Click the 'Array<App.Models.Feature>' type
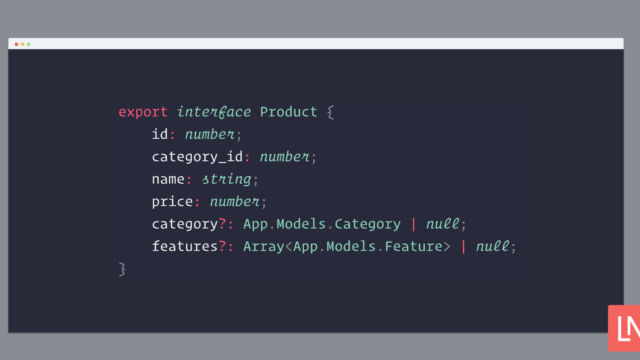This screenshot has width=640, height=360. (347, 246)
